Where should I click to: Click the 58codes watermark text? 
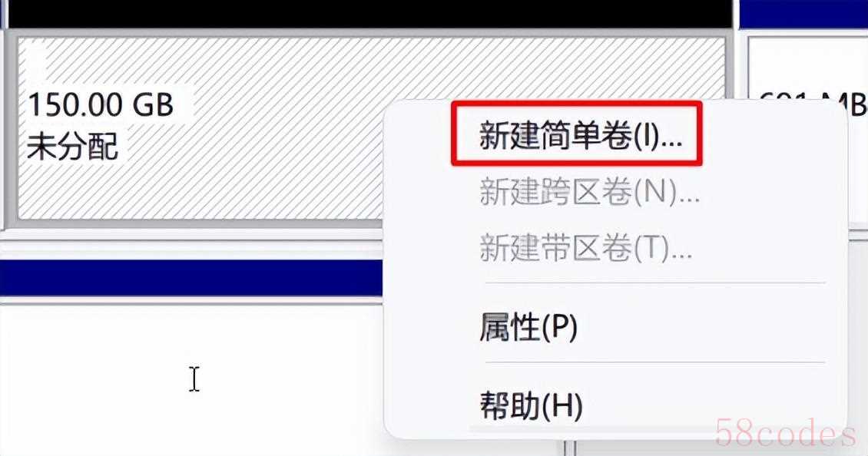(x=786, y=433)
